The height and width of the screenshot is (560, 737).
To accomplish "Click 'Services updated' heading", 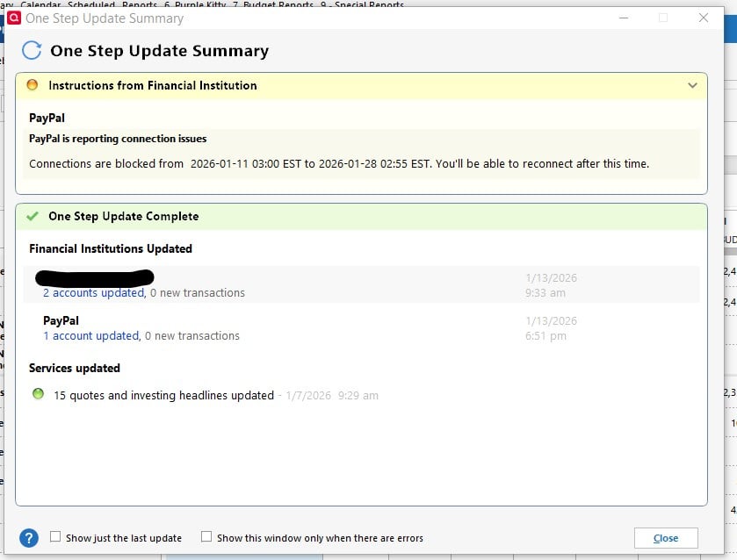I will (x=75, y=368).
